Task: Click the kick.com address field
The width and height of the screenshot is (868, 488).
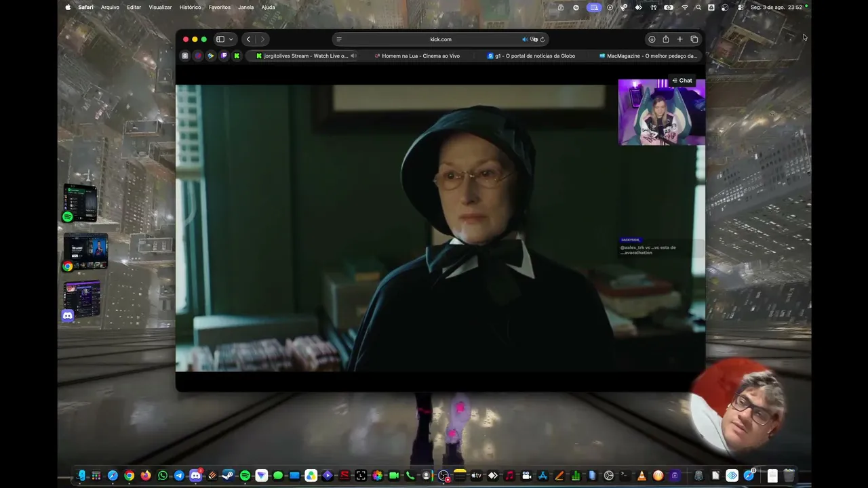Action: [440, 39]
